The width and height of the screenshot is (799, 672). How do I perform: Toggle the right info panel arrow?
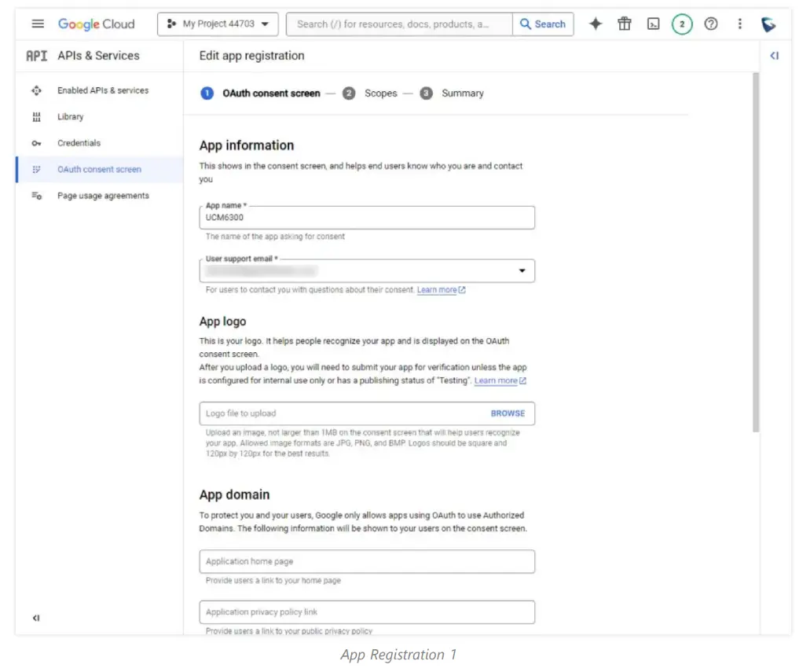point(775,56)
